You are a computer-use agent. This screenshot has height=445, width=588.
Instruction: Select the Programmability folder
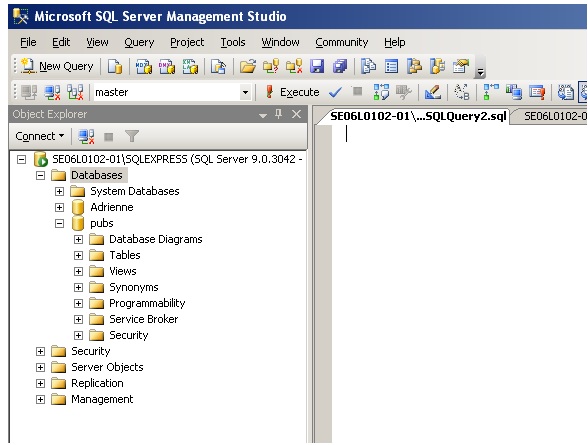point(147,303)
